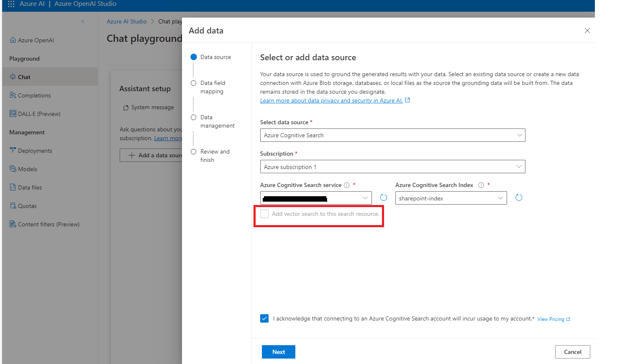The image size is (620, 364).
Task: Click the Next button
Action: coord(278,351)
